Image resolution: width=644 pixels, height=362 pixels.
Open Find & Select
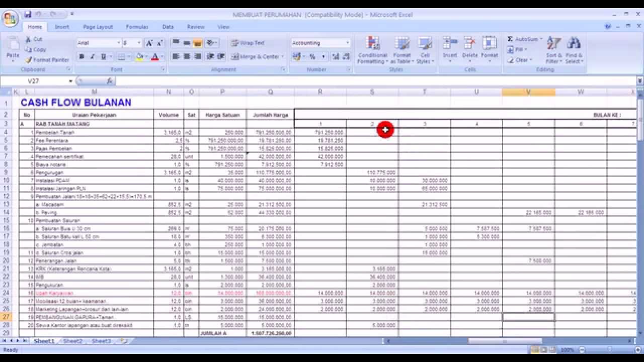(574, 50)
